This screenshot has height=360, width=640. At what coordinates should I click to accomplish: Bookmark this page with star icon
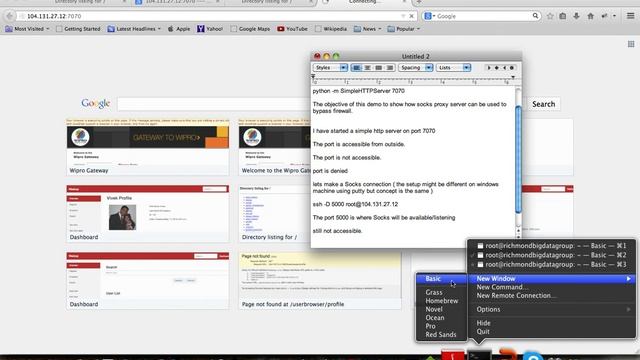tap(550, 16)
